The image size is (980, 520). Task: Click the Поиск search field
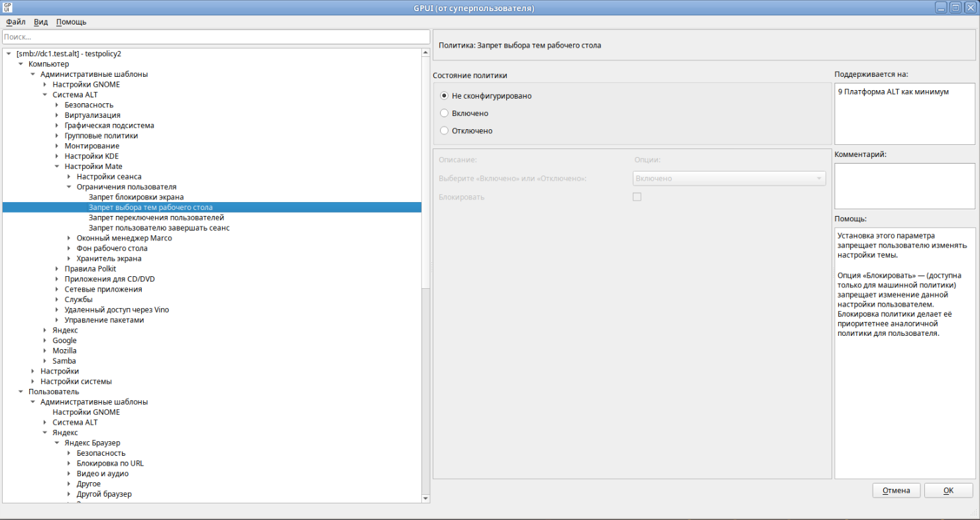coord(216,37)
